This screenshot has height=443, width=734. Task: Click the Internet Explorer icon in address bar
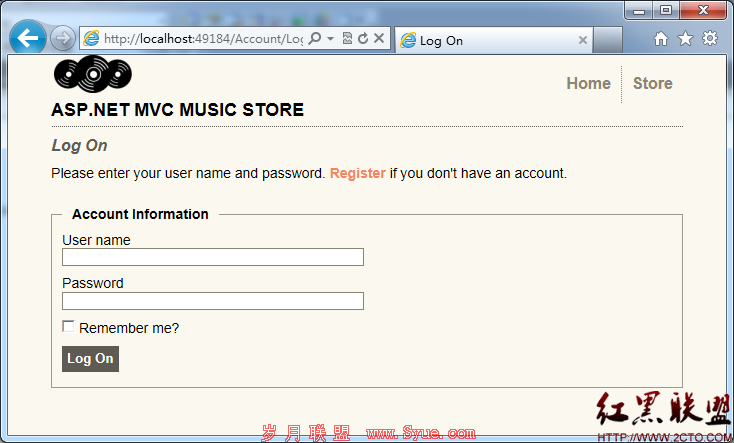(x=91, y=38)
